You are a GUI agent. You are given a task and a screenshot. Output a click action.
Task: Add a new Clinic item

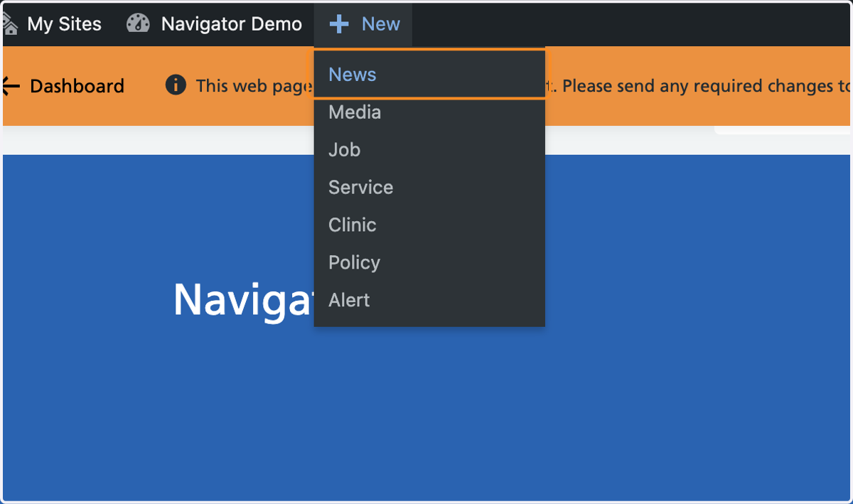[x=429, y=225]
